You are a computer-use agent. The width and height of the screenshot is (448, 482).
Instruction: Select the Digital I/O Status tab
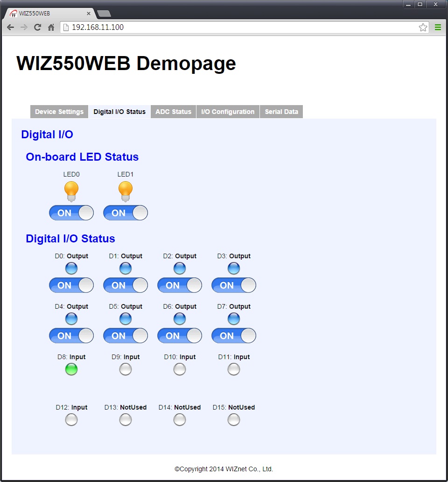pos(119,112)
